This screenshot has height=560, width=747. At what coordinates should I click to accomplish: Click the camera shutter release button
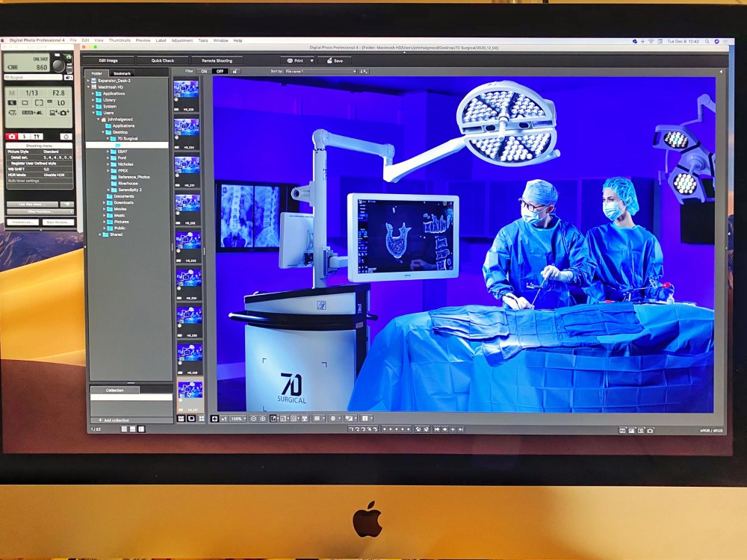pos(58,65)
